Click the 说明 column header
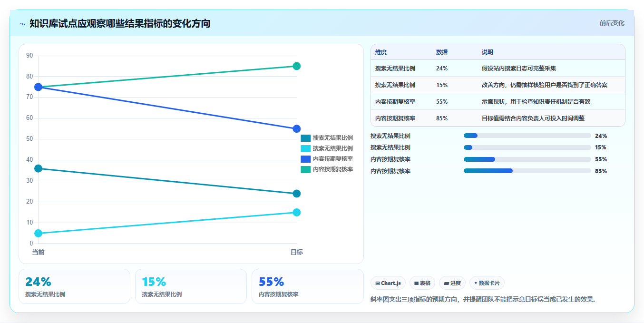Screen dimensions: 644x323 [x=488, y=52]
